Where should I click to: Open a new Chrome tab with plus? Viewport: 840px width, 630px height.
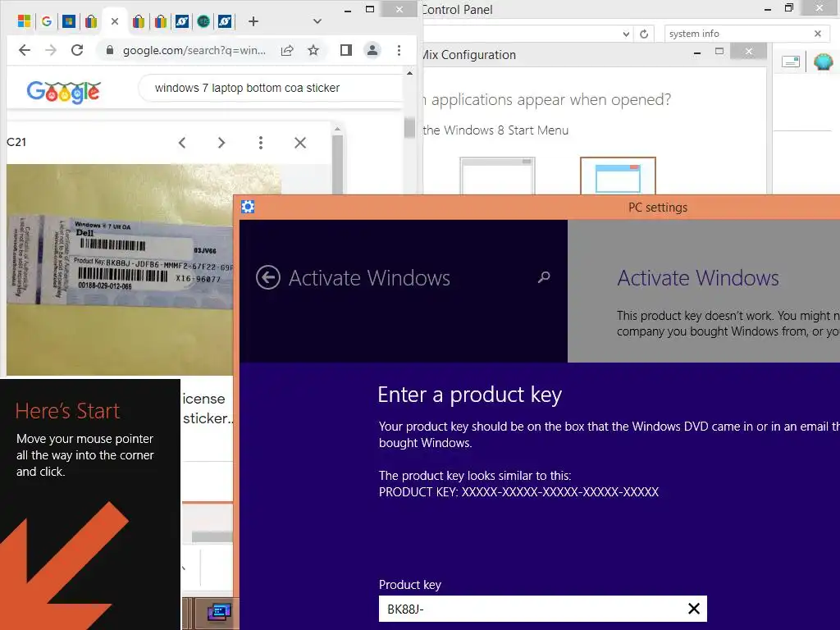point(253,21)
